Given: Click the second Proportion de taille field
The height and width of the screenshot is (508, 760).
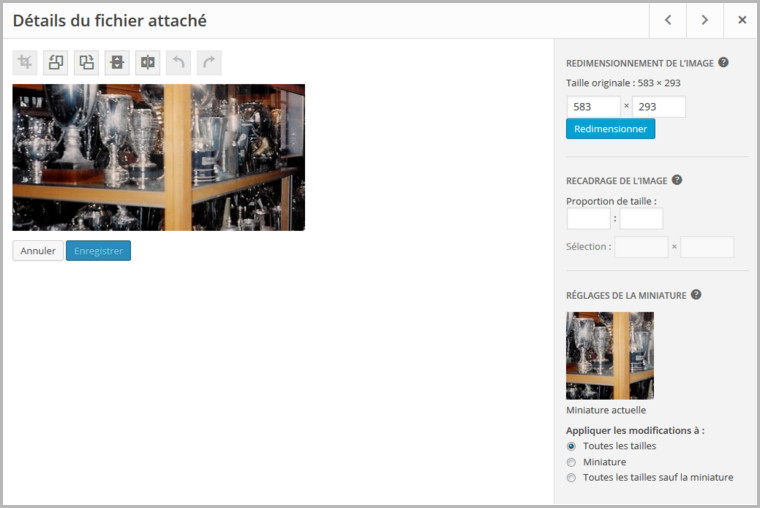Looking at the screenshot, I should click(x=641, y=219).
